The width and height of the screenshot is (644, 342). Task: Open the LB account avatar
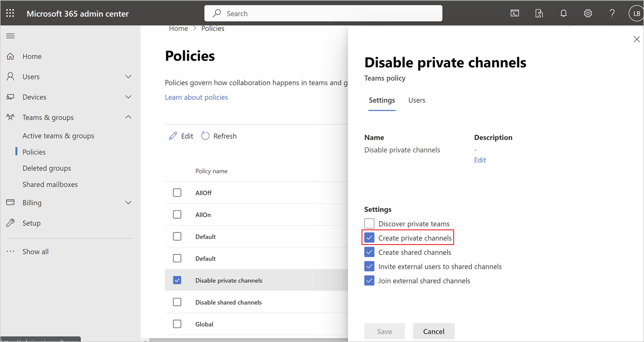pyautogui.click(x=636, y=13)
